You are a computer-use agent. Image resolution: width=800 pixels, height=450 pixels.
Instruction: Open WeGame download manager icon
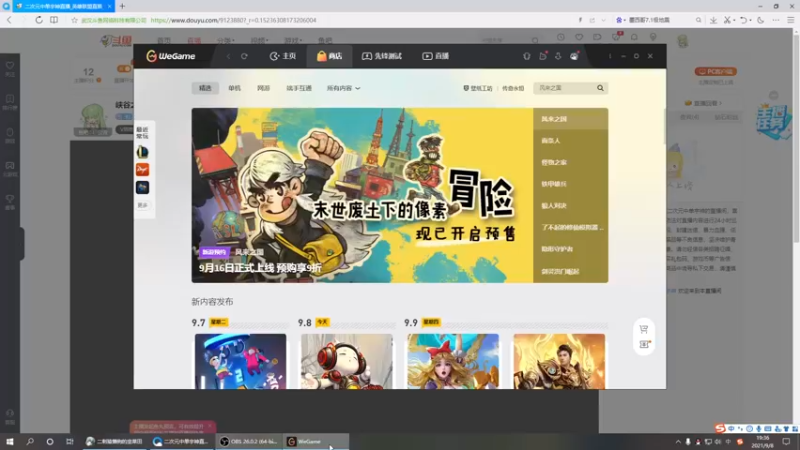[x=558, y=56]
